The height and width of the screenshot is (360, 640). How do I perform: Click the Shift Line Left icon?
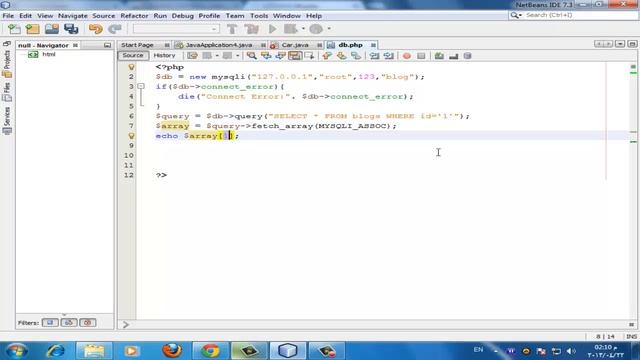click(374, 56)
